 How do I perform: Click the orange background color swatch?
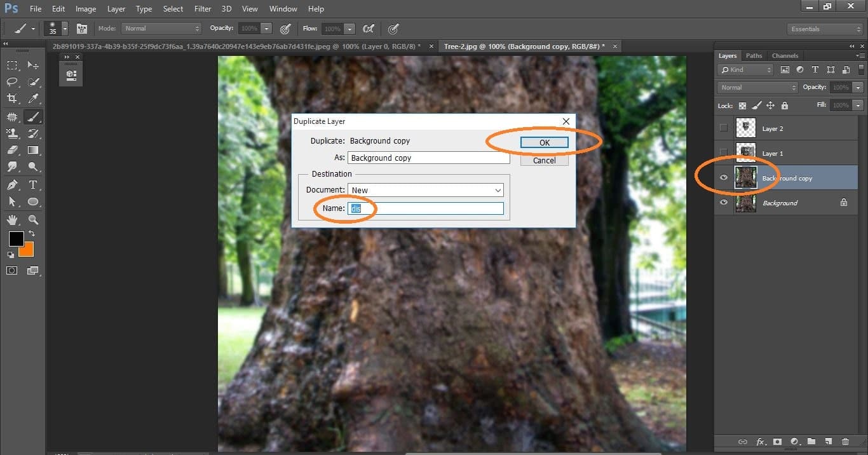27,249
